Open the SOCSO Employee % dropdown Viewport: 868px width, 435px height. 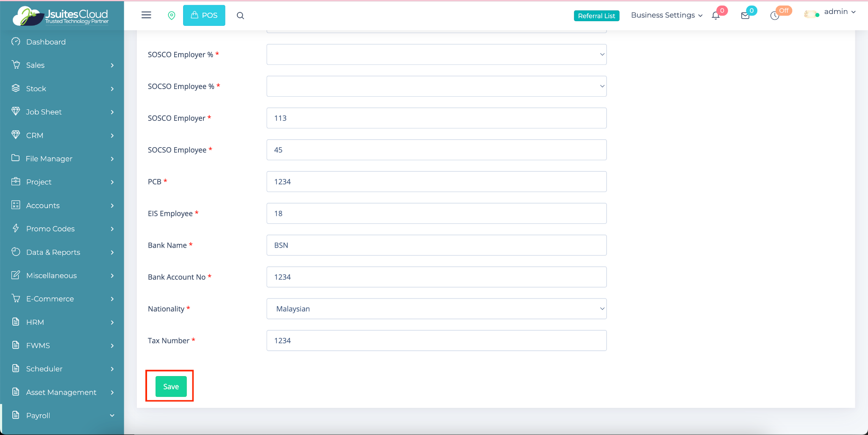[436, 86]
